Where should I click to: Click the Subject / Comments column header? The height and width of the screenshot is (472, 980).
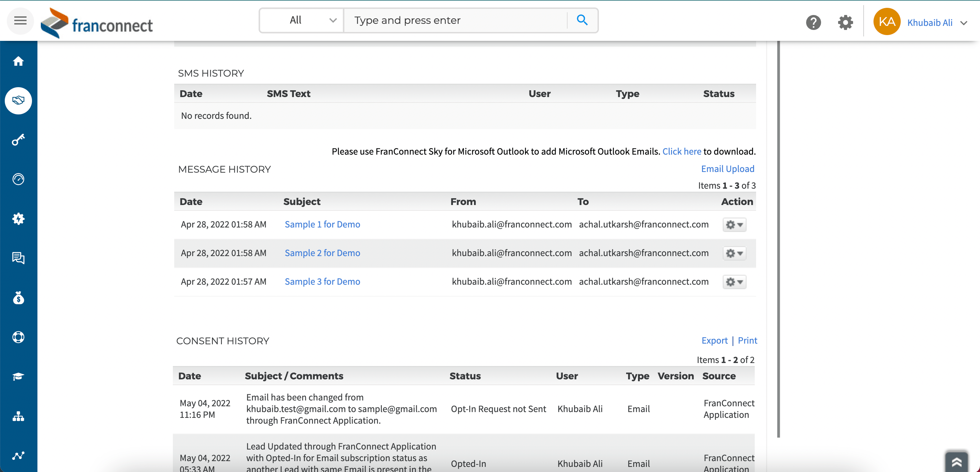coord(294,376)
